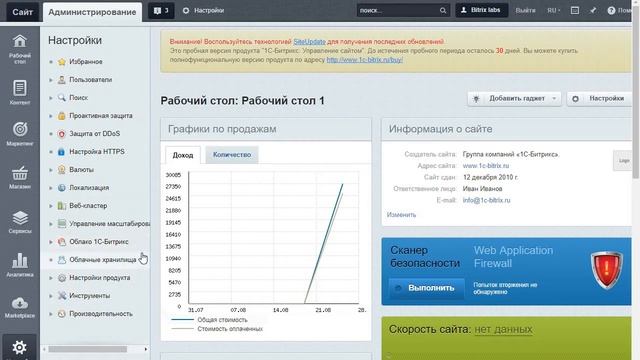Expand the Настройки продукта tree node
640x360 pixels.
(51, 278)
